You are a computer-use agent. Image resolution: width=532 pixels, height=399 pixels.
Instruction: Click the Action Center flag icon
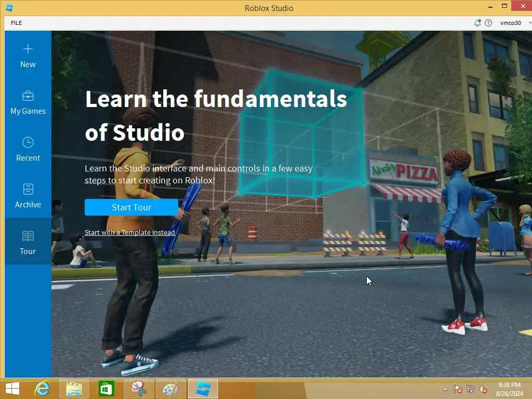tap(458, 389)
